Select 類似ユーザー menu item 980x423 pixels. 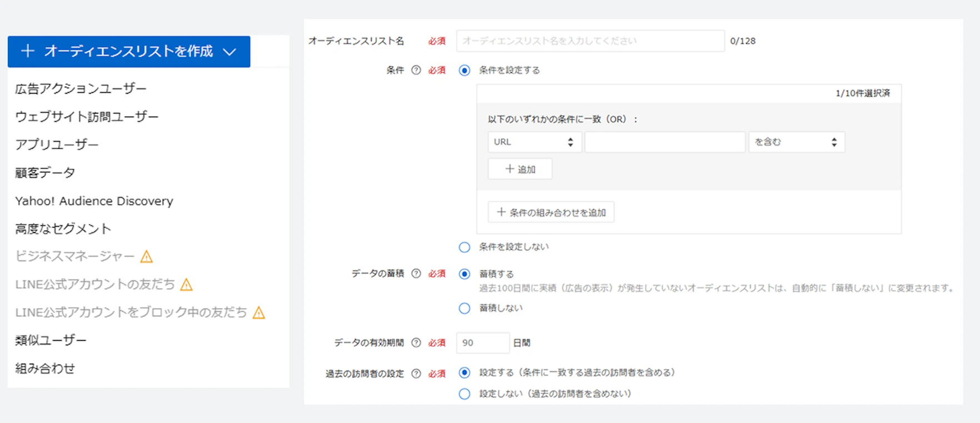click(x=51, y=340)
